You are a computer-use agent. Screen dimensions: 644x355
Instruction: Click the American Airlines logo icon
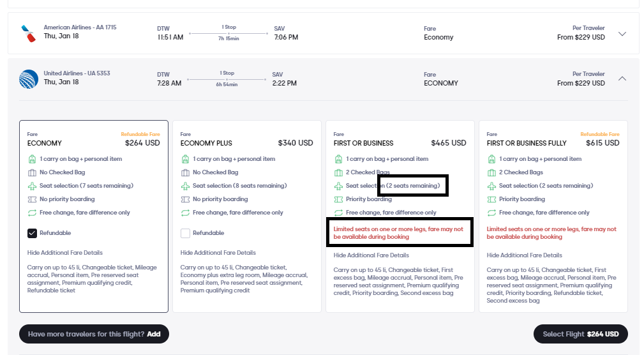tap(28, 33)
